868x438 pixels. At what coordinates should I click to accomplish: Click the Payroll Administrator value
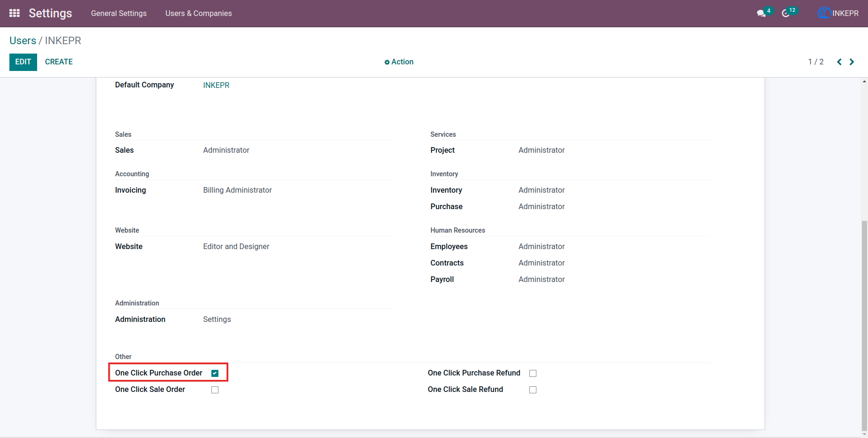pos(542,279)
